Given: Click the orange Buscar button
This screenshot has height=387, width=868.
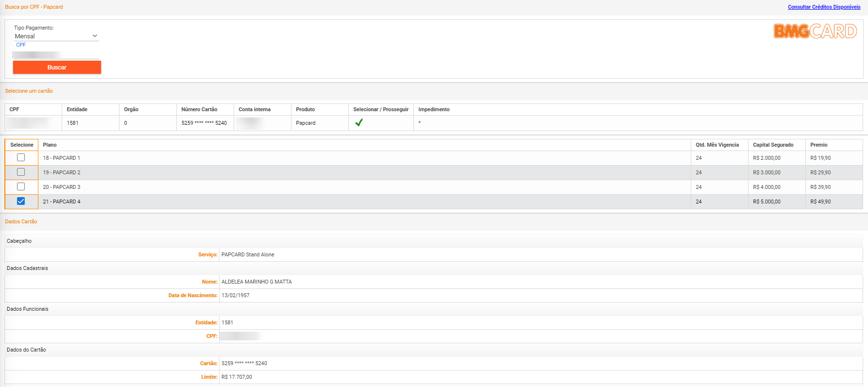Looking at the screenshot, I should pyautogui.click(x=57, y=67).
